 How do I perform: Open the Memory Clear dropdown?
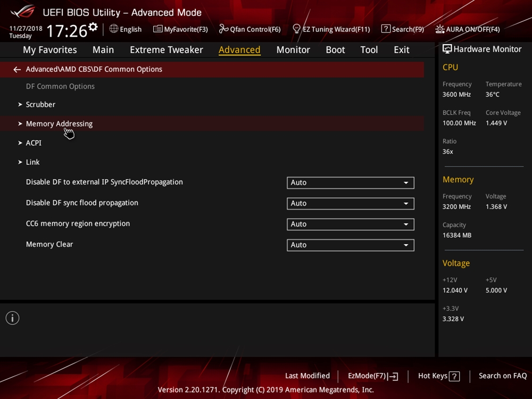click(x=351, y=245)
